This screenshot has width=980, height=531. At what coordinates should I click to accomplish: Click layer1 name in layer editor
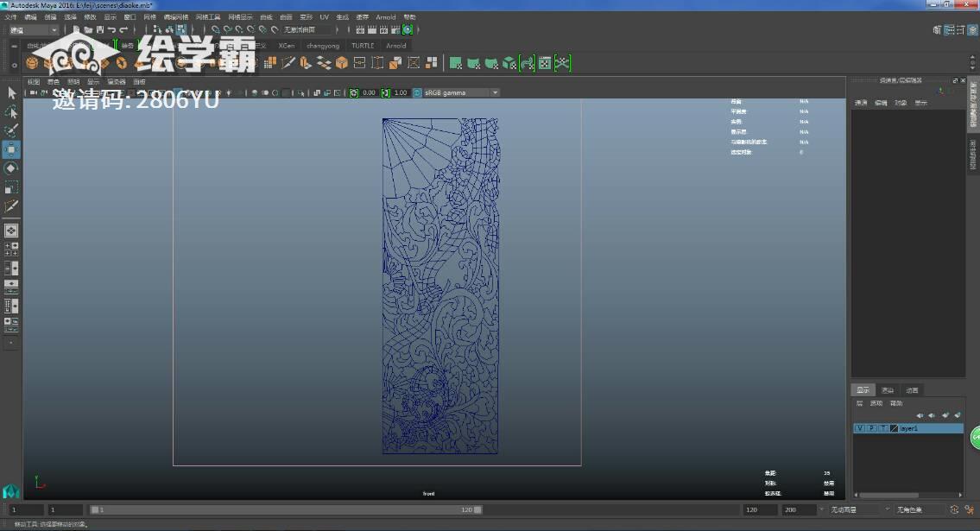click(x=909, y=428)
